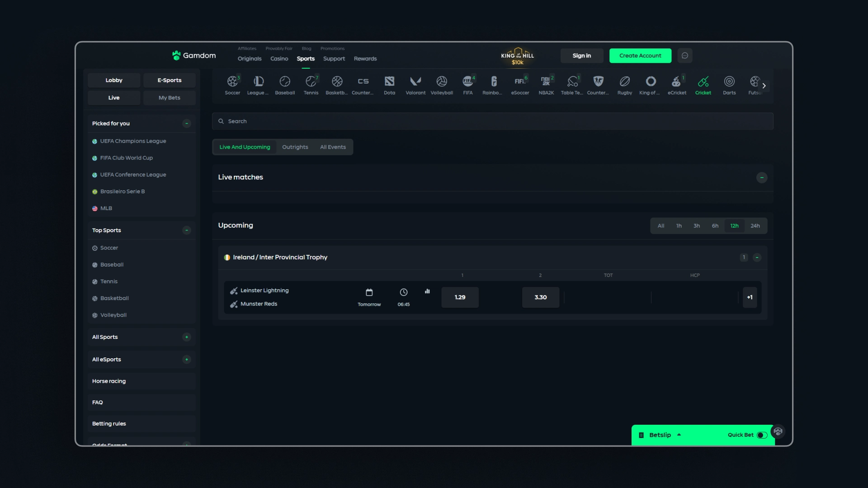Bet on Munster Reds at 3.30
The image size is (868, 488).
(x=540, y=297)
